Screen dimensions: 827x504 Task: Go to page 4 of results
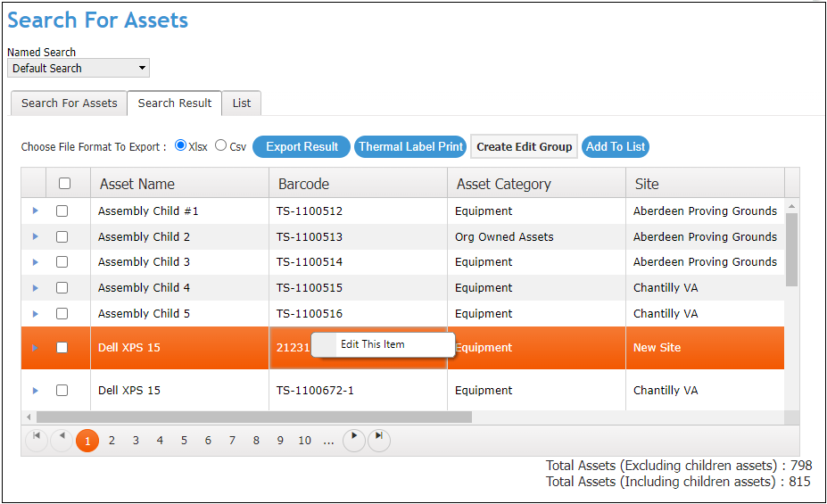[160, 441]
